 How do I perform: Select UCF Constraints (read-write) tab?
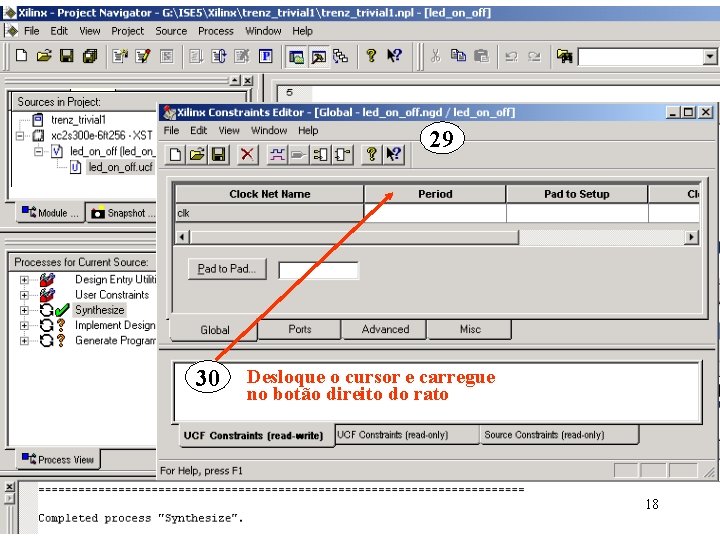(x=253, y=436)
